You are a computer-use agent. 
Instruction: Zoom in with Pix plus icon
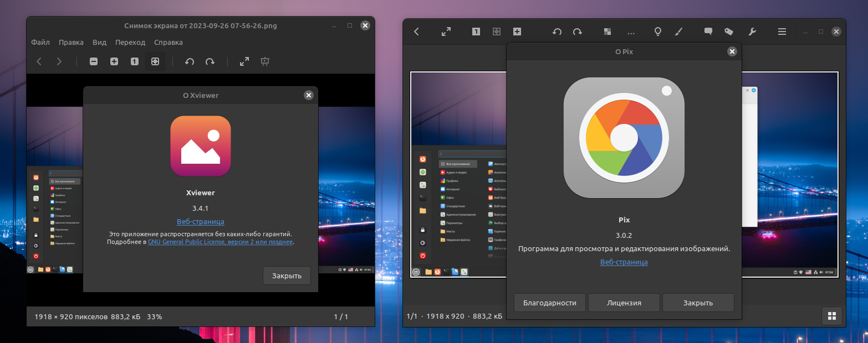pos(517,32)
